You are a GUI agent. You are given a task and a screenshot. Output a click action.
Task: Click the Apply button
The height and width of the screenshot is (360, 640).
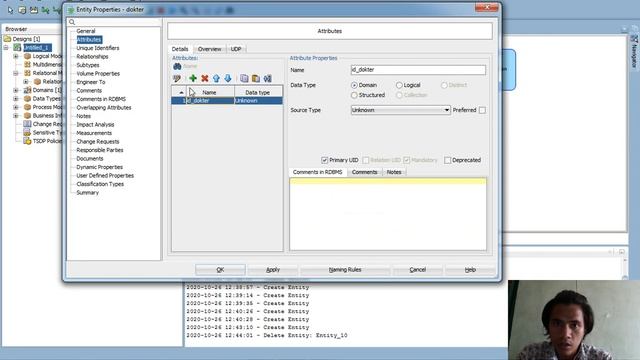pyautogui.click(x=273, y=270)
